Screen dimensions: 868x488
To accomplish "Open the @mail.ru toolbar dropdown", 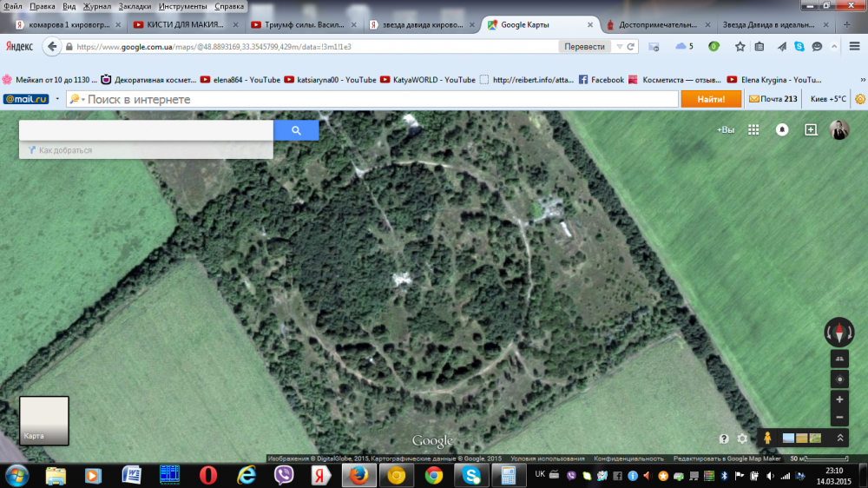I will click(x=57, y=99).
